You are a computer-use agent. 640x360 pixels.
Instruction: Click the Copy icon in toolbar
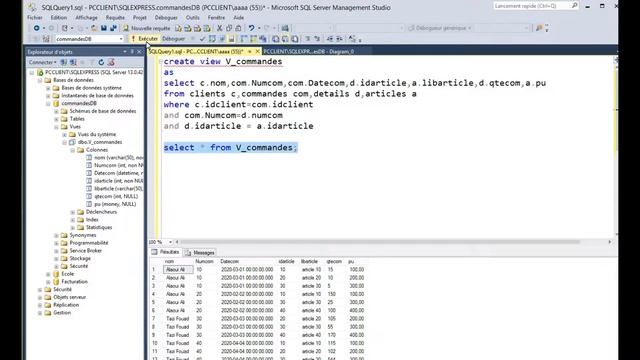pos(229,28)
